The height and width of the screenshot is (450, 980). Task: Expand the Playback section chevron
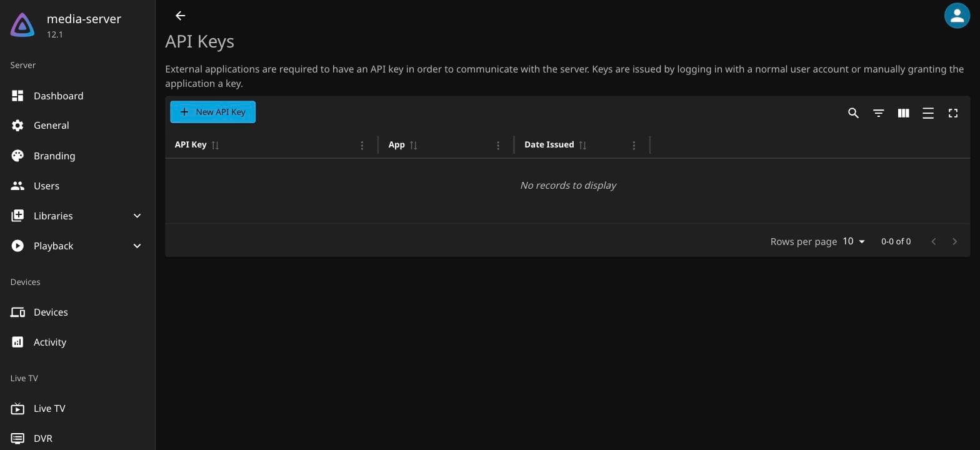click(x=137, y=246)
